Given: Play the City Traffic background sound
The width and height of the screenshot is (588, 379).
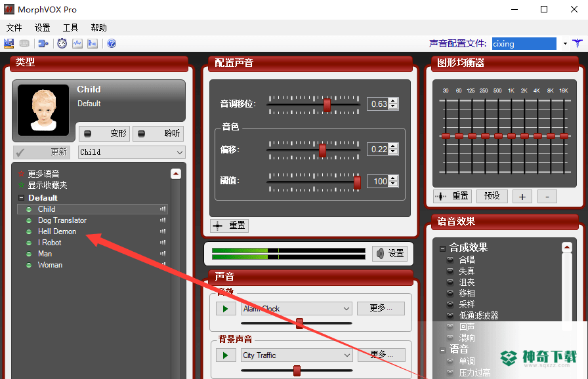Looking at the screenshot, I should click(226, 355).
